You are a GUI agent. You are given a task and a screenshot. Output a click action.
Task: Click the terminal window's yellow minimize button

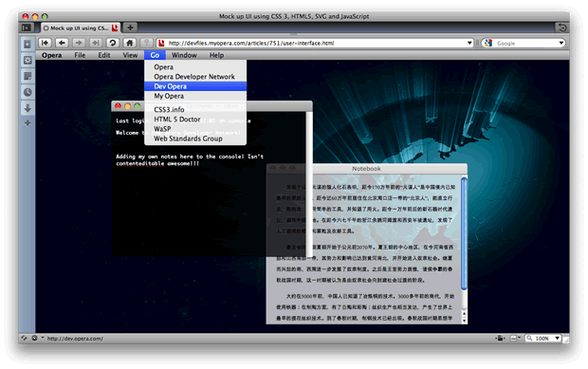127,106
